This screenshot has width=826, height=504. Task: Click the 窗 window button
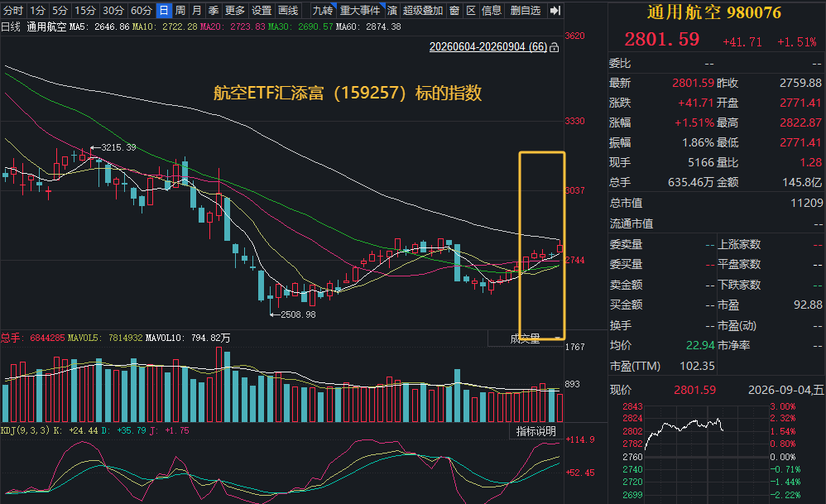pos(454,11)
